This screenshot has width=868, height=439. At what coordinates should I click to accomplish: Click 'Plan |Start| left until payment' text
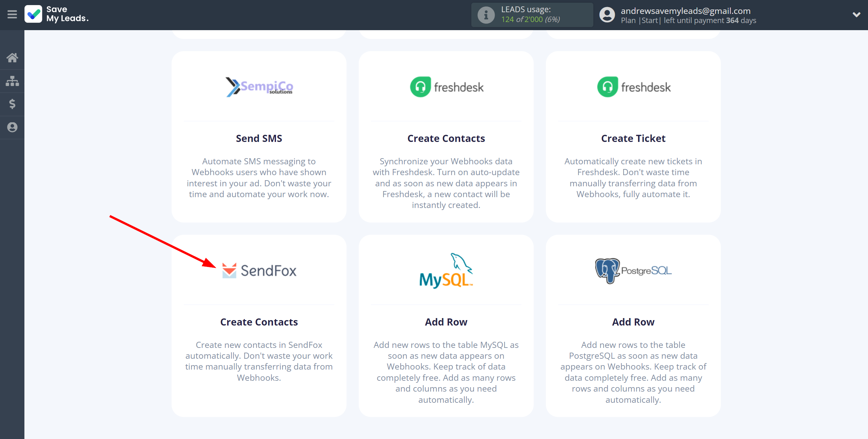point(688,21)
